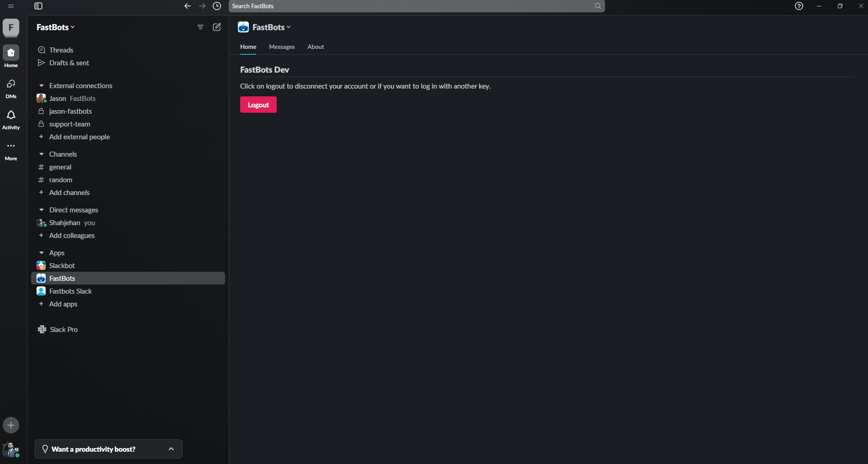
Task: Open the FastBots app header dropdown
Action: 271,27
